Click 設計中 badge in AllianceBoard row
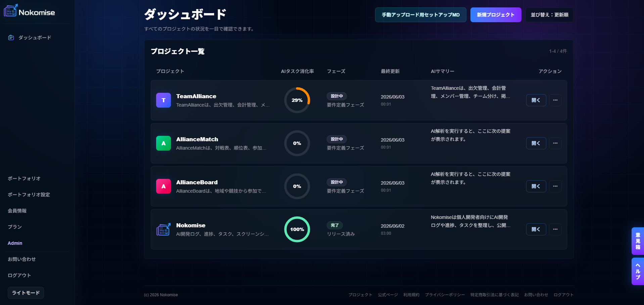 point(337,182)
